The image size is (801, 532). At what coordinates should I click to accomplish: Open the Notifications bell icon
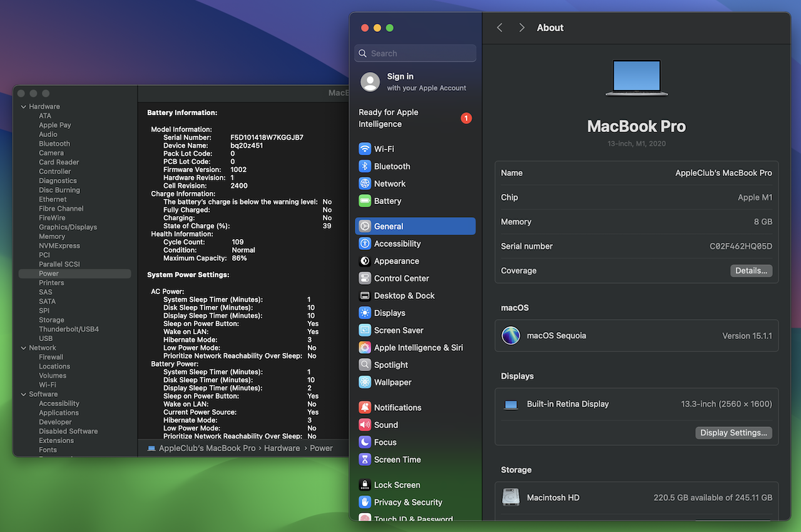click(365, 407)
